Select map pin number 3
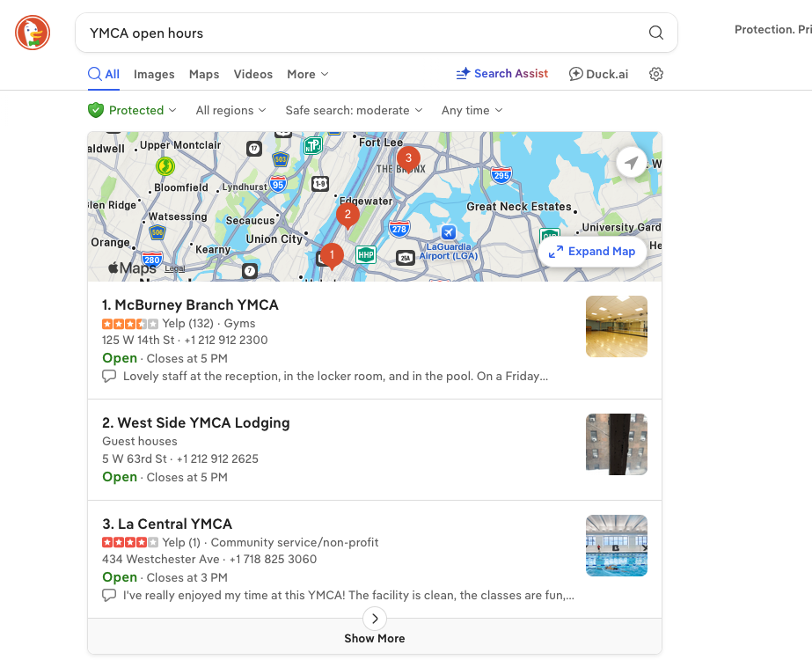The height and width of the screenshot is (660, 812). click(408, 158)
